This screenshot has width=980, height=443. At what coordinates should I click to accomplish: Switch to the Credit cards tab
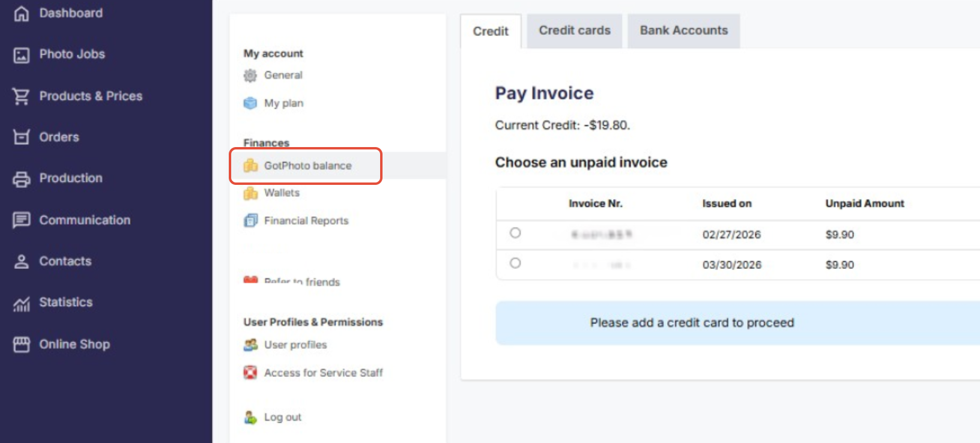click(x=574, y=30)
